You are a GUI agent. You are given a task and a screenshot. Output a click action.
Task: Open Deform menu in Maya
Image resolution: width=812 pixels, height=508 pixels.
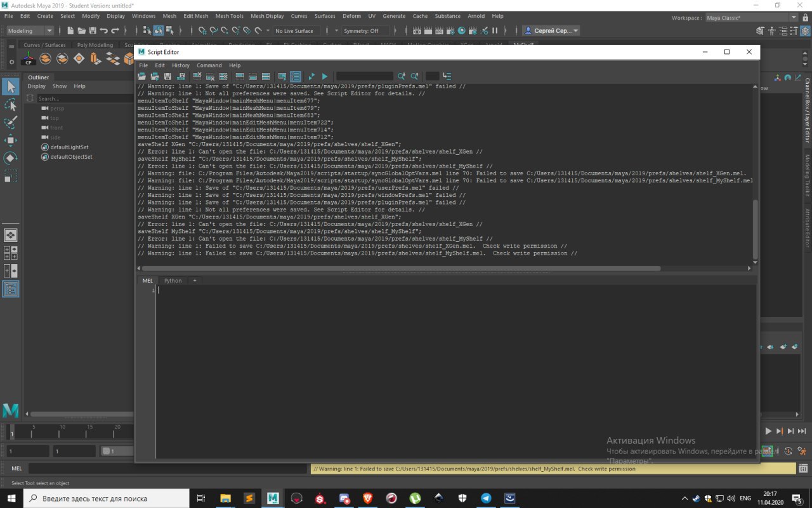pyautogui.click(x=351, y=16)
